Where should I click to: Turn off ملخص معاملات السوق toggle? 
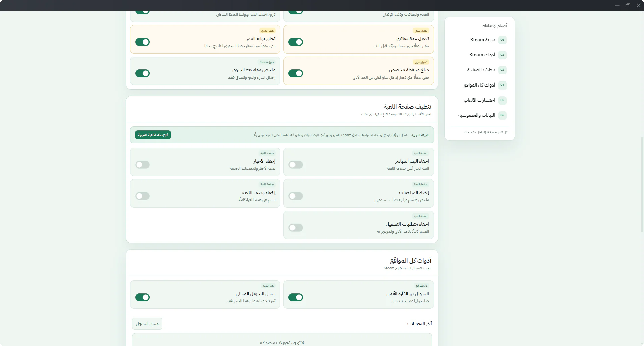point(142,73)
